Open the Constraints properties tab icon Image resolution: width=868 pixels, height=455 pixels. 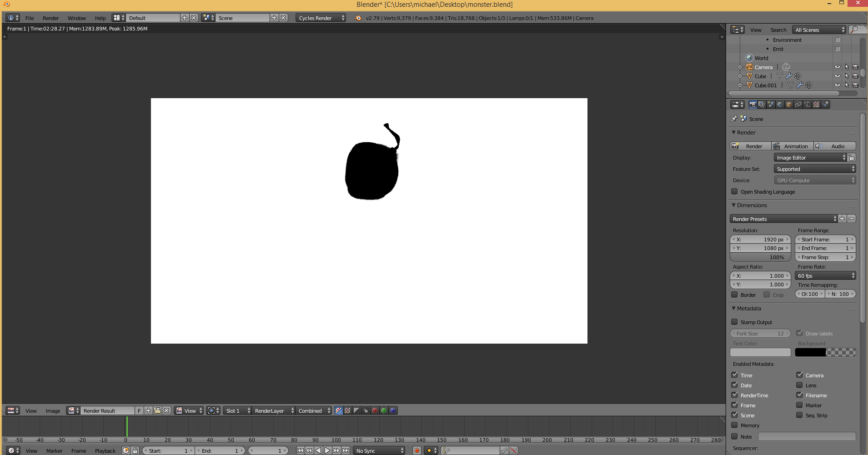798,105
